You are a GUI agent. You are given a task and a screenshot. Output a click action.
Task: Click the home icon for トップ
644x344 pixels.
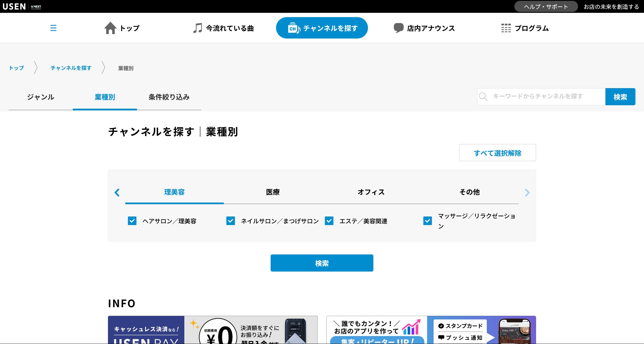tap(110, 28)
